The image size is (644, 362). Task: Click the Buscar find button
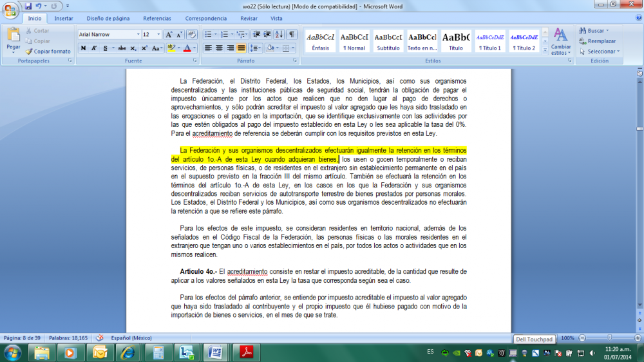(x=594, y=31)
